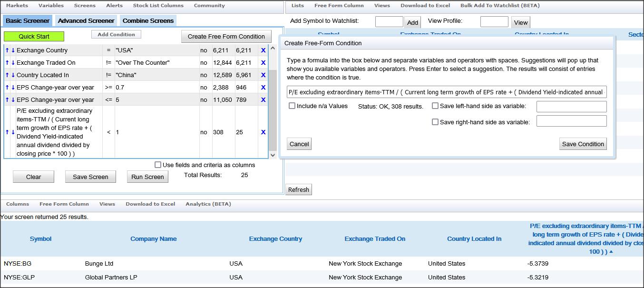The width and height of the screenshot is (644, 288).
Task: Sort results by Company Name column
Action: [x=153, y=239]
